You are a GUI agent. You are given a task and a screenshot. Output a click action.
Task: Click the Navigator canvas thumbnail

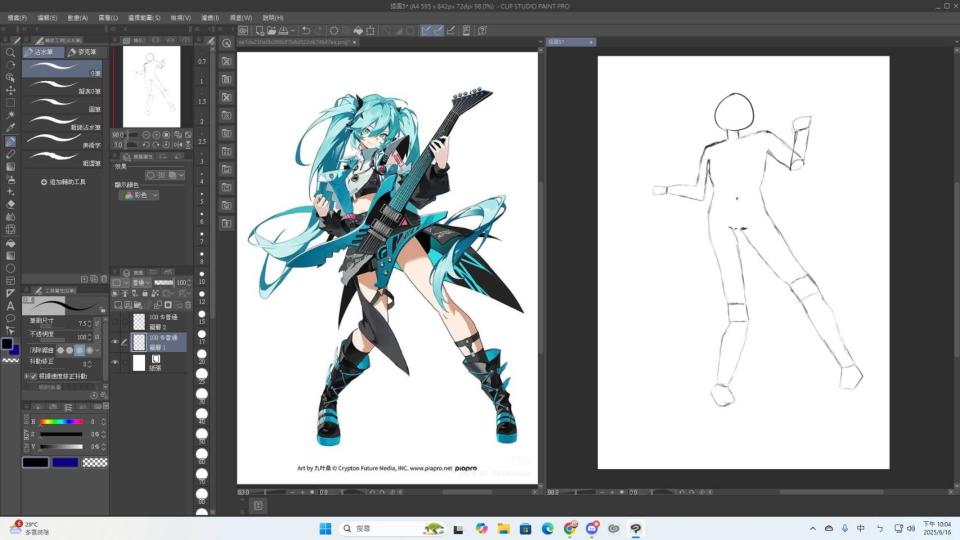click(152, 86)
